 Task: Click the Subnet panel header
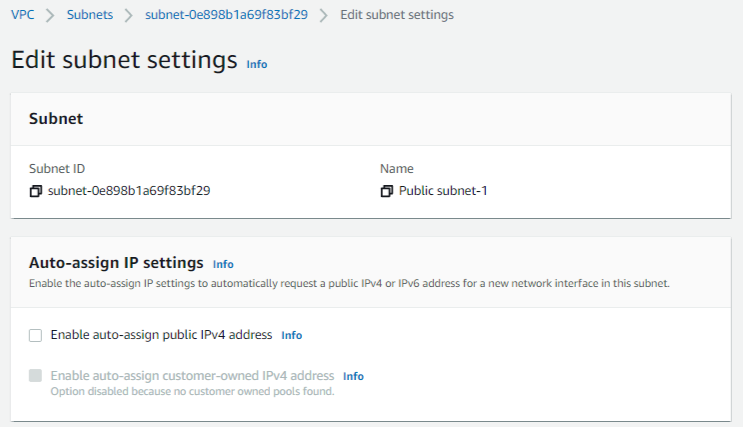tap(56, 118)
